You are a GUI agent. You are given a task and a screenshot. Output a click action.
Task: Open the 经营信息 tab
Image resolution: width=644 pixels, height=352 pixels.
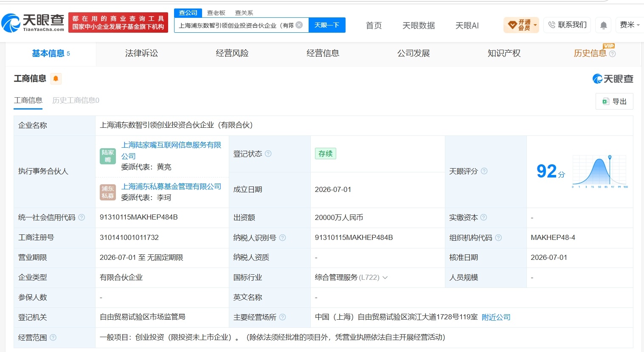(x=323, y=54)
